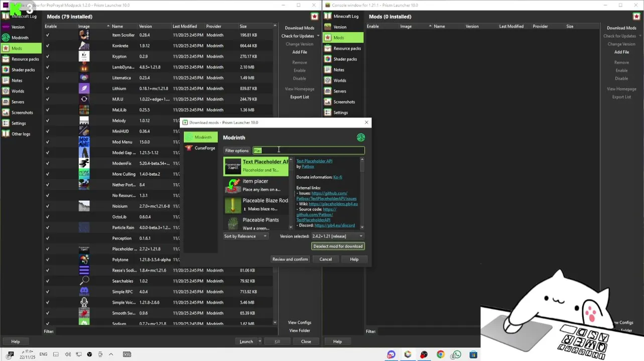Toggle enable checkbox for Konkrete

[x=48, y=46]
